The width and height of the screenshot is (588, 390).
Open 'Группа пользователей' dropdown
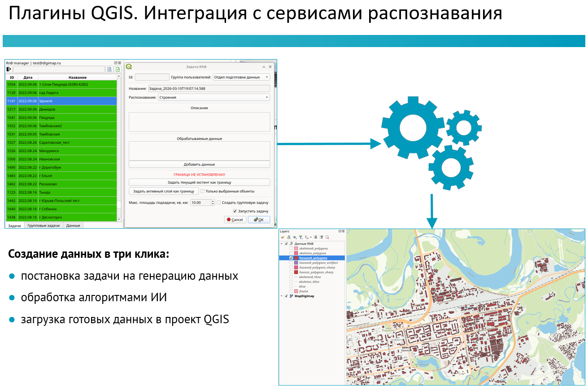(x=241, y=77)
